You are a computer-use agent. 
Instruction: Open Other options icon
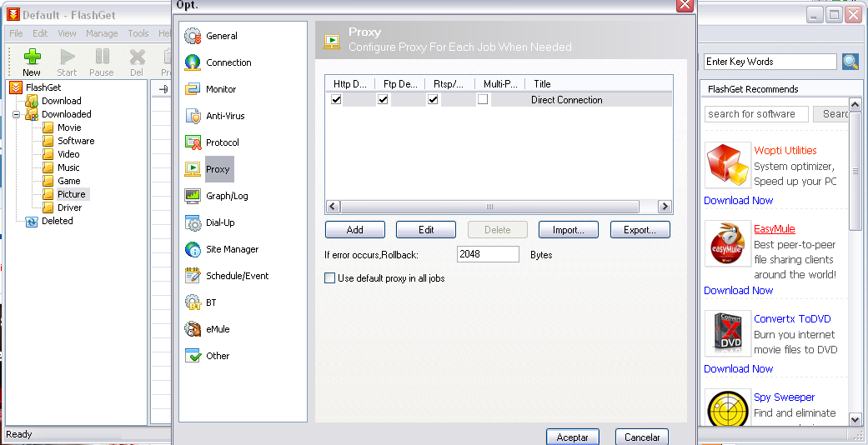point(193,355)
